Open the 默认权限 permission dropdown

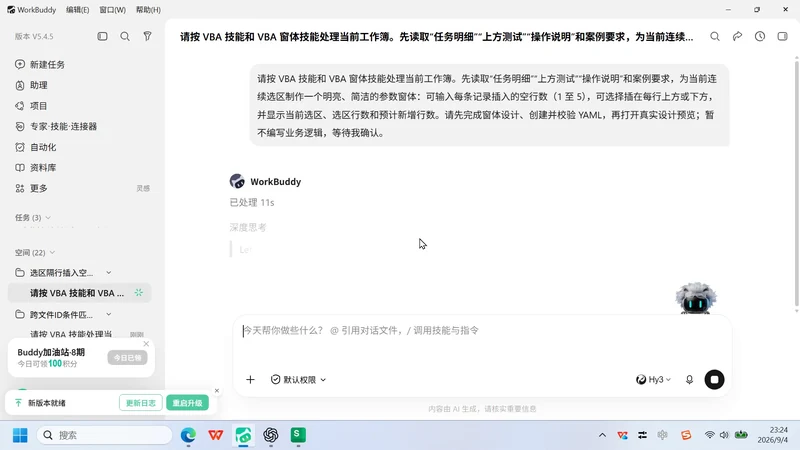[x=298, y=380]
